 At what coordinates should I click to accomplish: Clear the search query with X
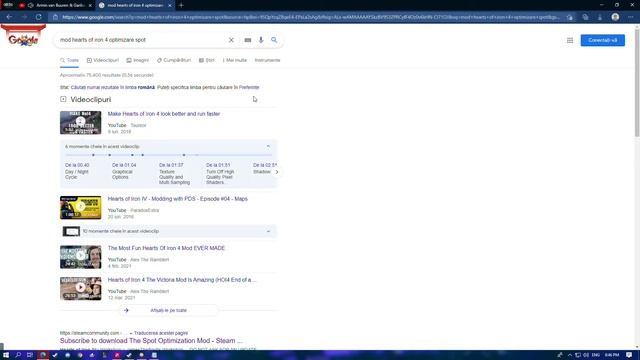231,40
